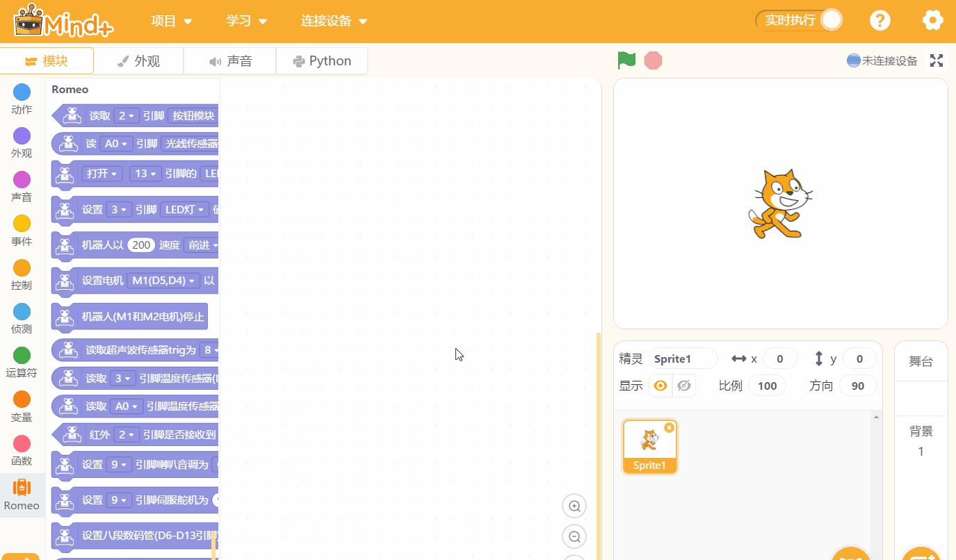The image size is (956, 560).
Task: Show the sprite with eye icon
Action: (x=661, y=386)
